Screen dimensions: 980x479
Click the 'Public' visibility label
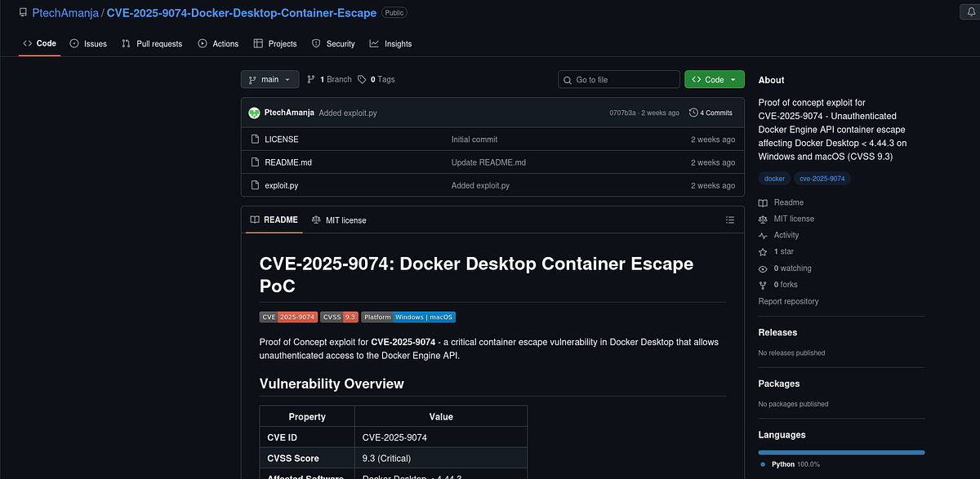click(394, 13)
